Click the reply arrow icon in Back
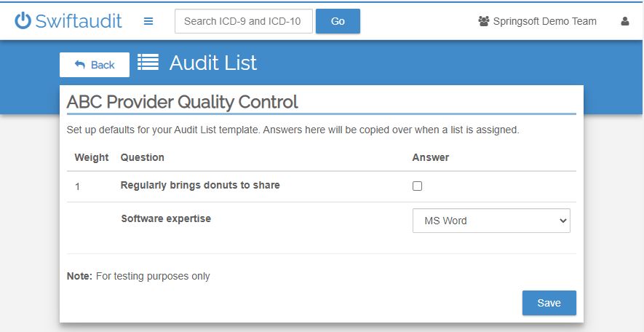The height and width of the screenshot is (332, 644). point(80,65)
